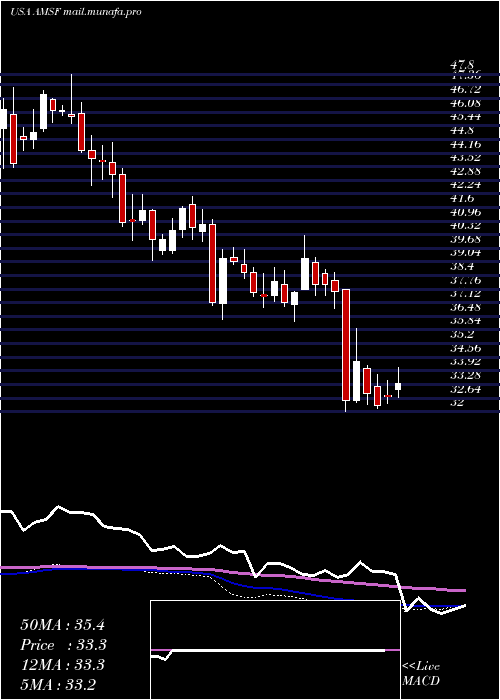Click the 46.72 price axis label
Screen dimensions: 500x700
coord(466,90)
